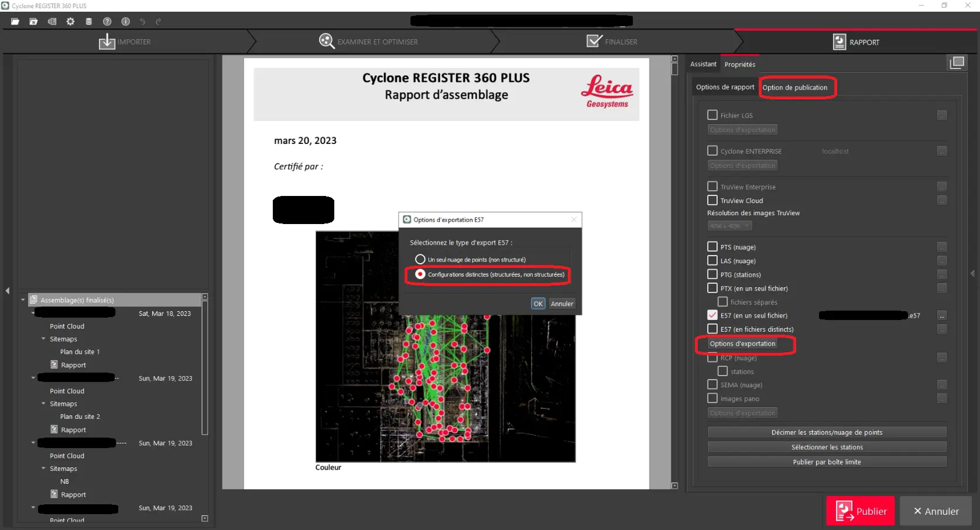
Task: Select Plan du site 1 in tree
Action: (x=80, y=352)
